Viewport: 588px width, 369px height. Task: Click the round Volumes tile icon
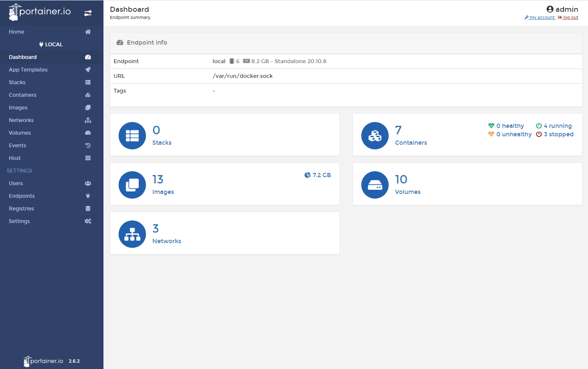pos(375,185)
